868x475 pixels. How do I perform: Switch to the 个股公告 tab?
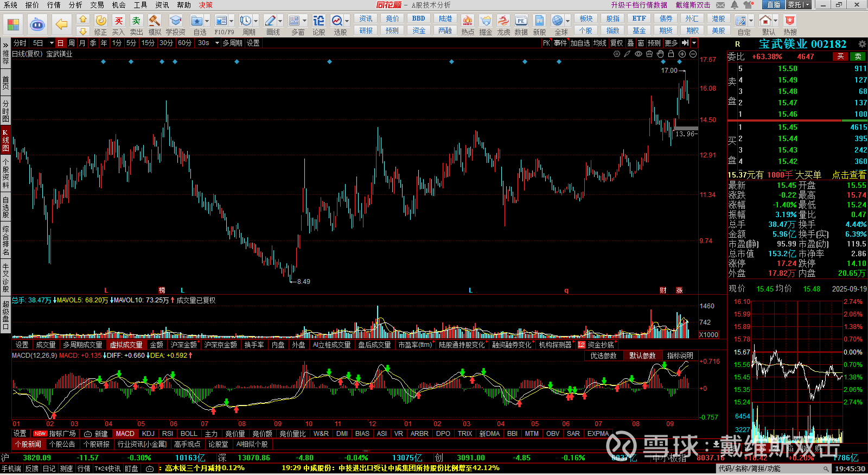coord(62,444)
